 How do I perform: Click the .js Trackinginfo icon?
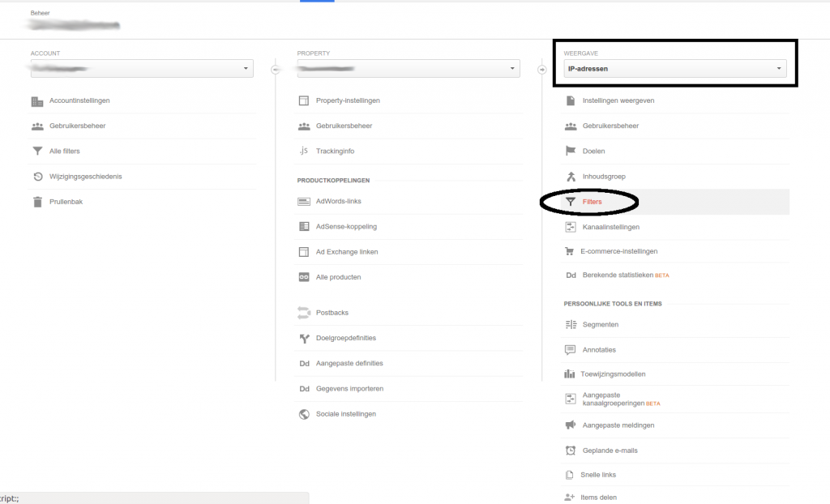coord(303,151)
